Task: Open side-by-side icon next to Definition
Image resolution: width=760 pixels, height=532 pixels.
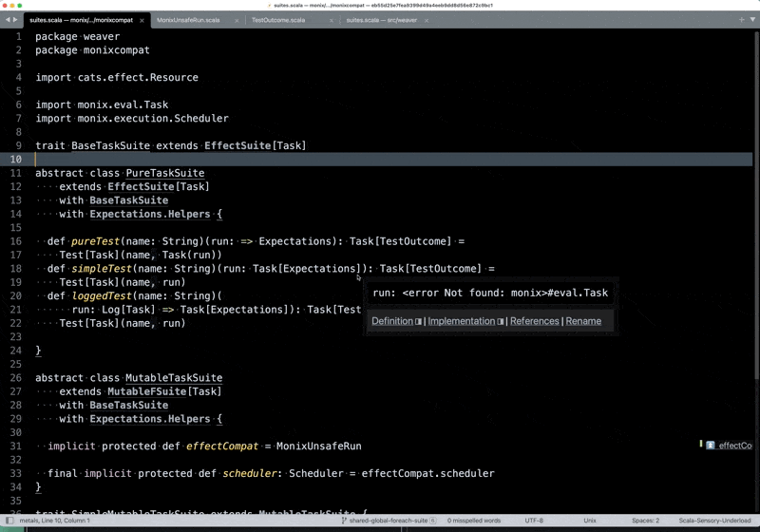Action: (x=418, y=321)
